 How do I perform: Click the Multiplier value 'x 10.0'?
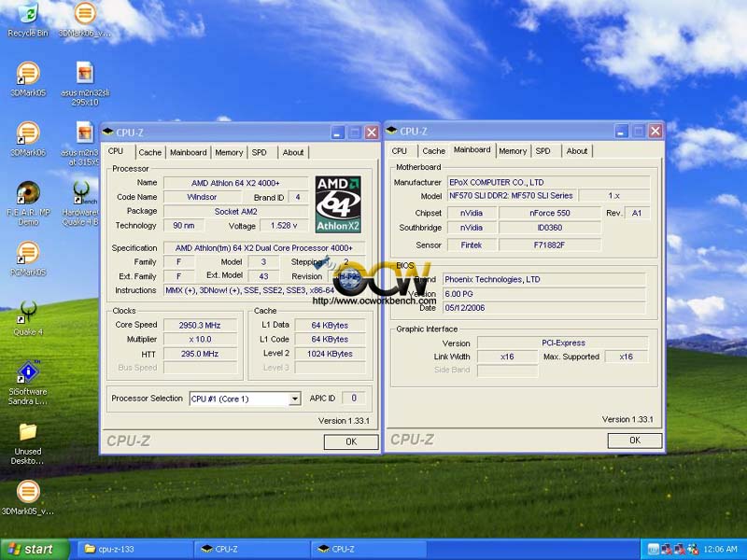[x=200, y=339]
